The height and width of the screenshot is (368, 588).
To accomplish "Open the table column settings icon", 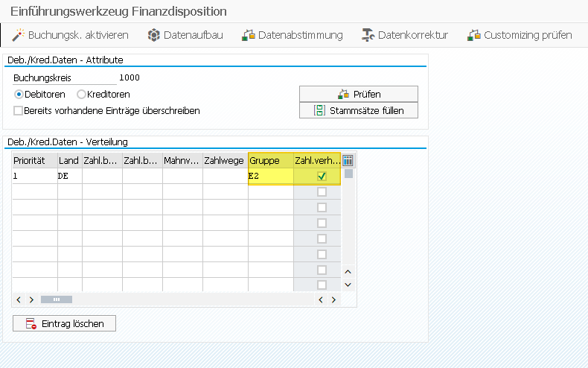I will [x=348, y=160].
